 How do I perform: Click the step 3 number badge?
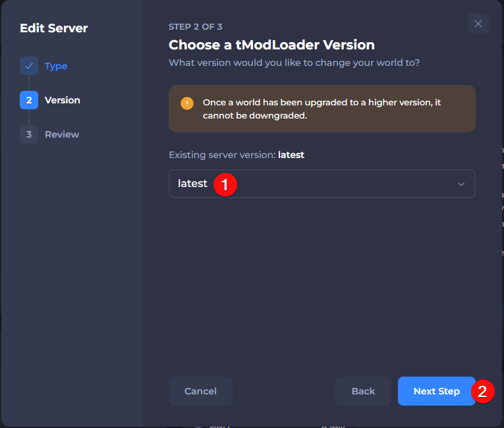[x=29, y=134]
